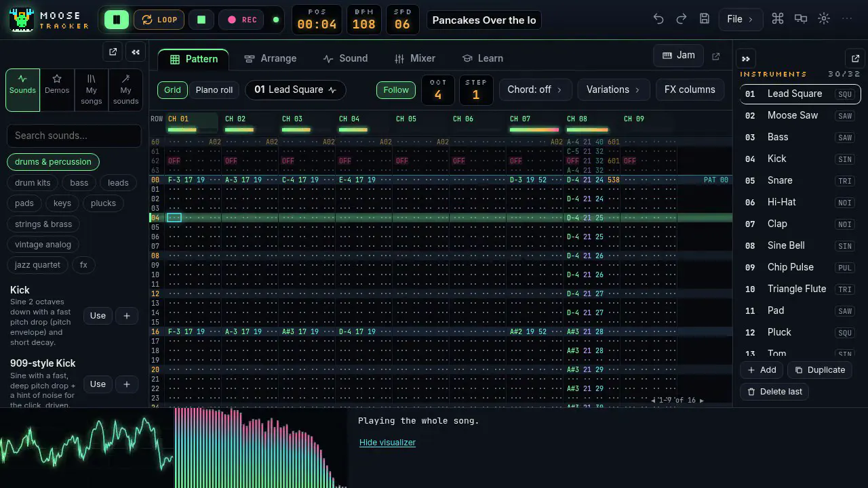868x488 pixels.
Task: Redo the last undone edit
Action: click(682, 19)
